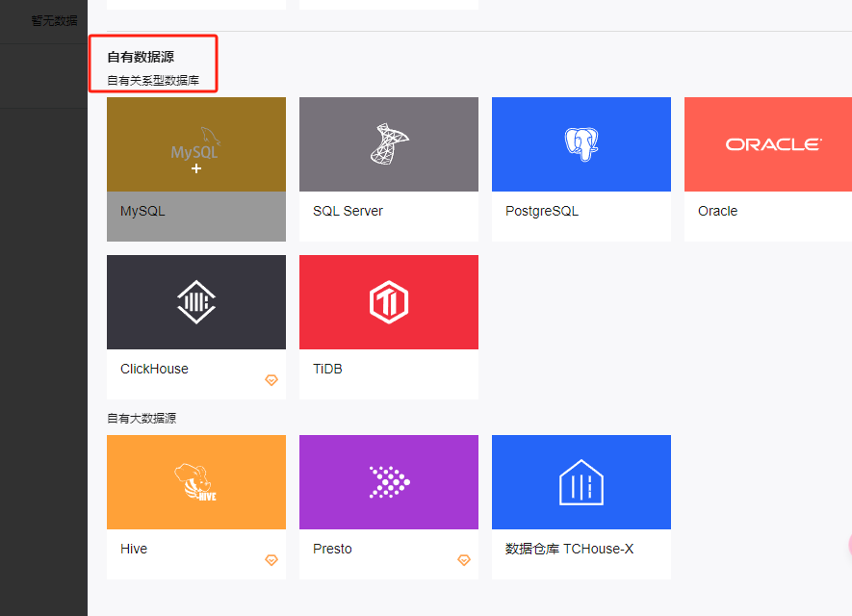Viewport: 852px width, 616px height.
Task: Click the Hive card label
Action: (x=134, y=549)
